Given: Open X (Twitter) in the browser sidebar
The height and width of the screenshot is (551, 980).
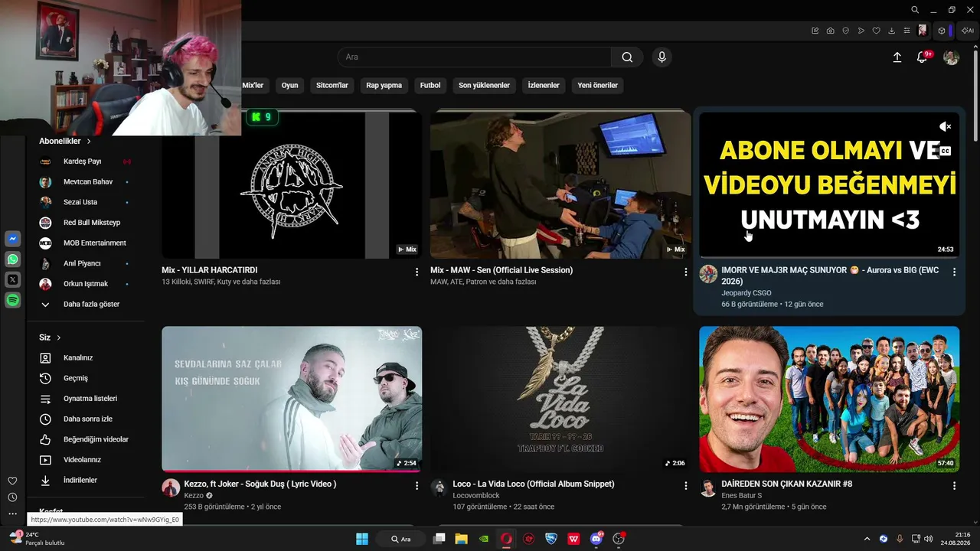Looking at the screenshot, I should [x=13, y=280].
